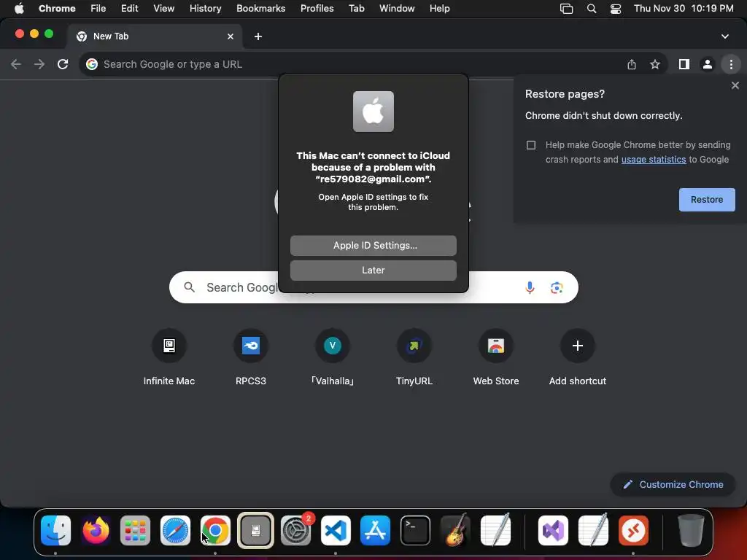
Task: Open Chrome side panel icon
Action: 684,64
